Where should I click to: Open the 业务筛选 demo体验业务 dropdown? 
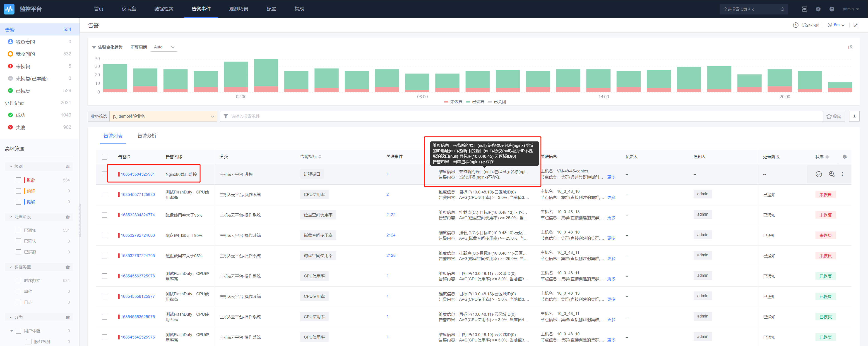tap(163, 116)
